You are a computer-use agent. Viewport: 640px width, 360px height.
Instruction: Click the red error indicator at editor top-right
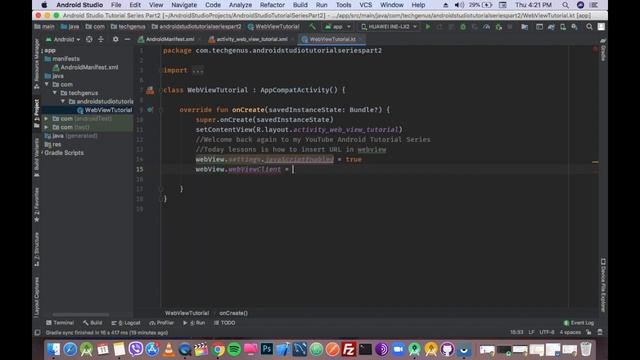595,49
